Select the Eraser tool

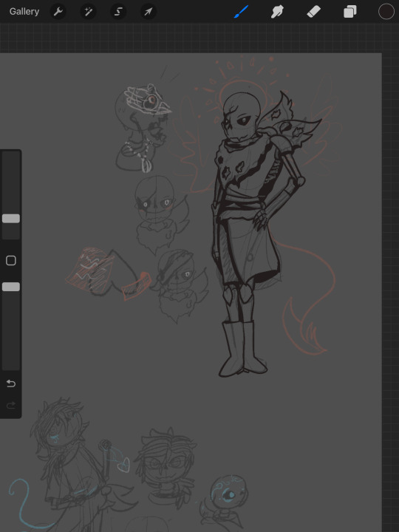click(x=313, y=12)
